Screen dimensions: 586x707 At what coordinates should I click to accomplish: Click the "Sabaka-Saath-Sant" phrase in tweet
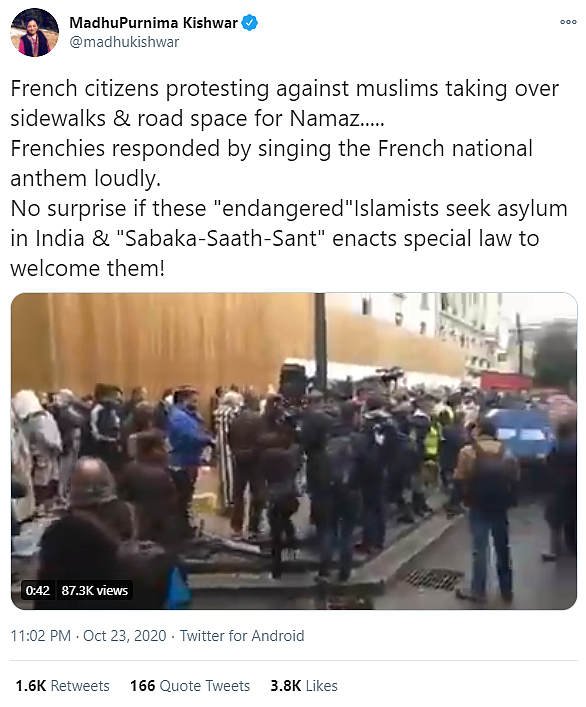pyautogui.click(x=220, y=239)
